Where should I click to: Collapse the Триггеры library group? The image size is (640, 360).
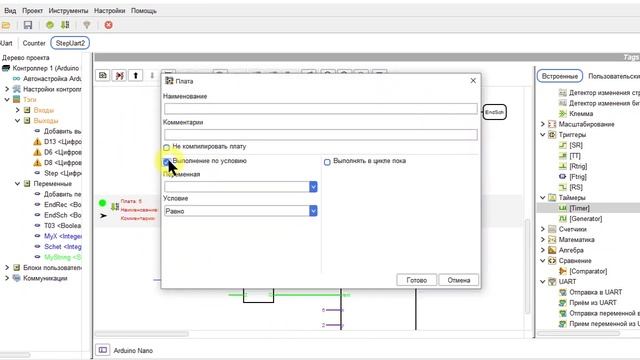pos(543,135)
